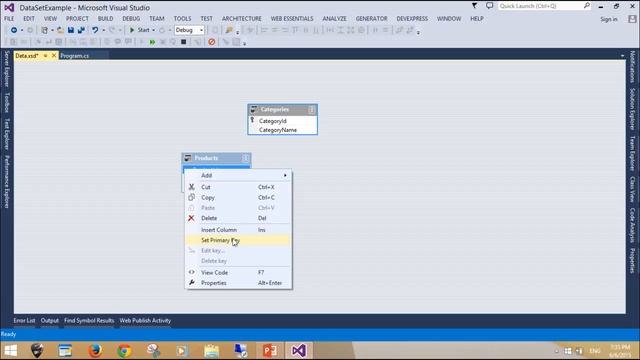Open the Output panel tab

(x=50, y=321)
